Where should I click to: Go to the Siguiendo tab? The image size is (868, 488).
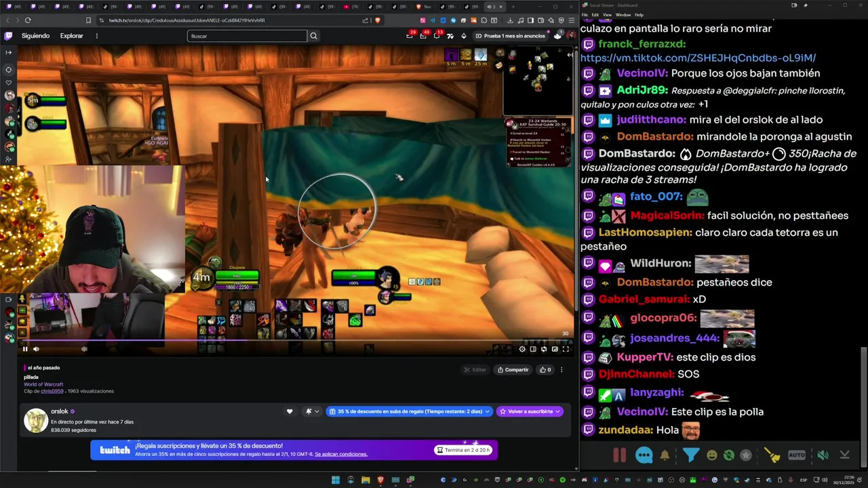(35, 36)
